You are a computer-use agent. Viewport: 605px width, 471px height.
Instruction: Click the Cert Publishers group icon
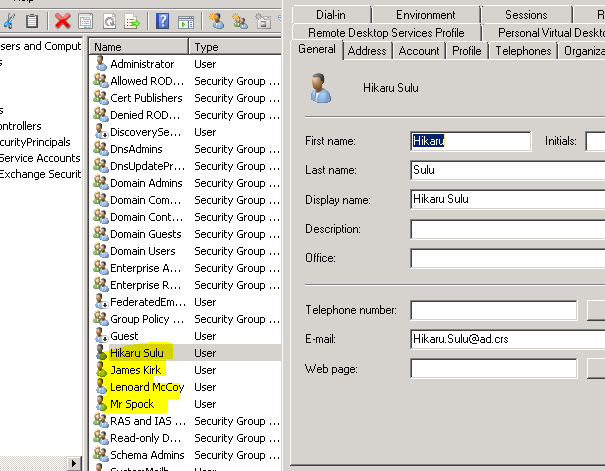tap(101, 98)
